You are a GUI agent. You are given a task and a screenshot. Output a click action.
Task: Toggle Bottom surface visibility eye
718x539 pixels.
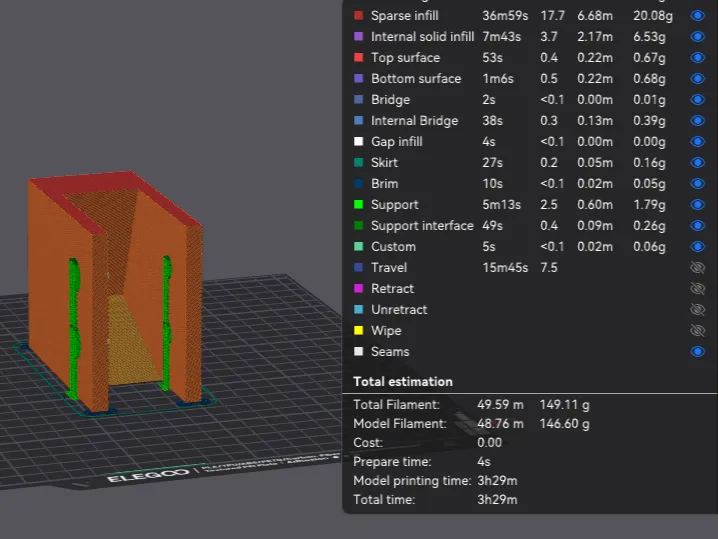pyautogui.click(x=697, y=79)
